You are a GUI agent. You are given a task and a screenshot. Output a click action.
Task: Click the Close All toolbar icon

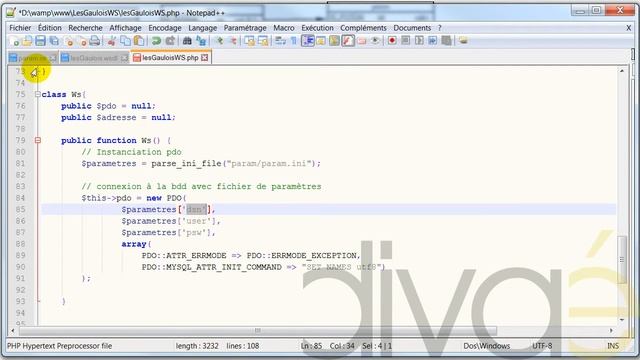click(82, 41)
